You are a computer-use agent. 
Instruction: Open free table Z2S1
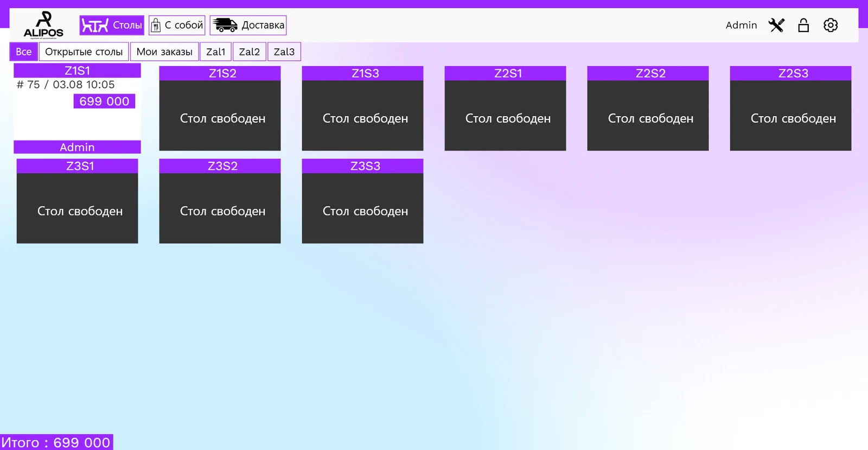pyautogui.click(x=505, y=109)
